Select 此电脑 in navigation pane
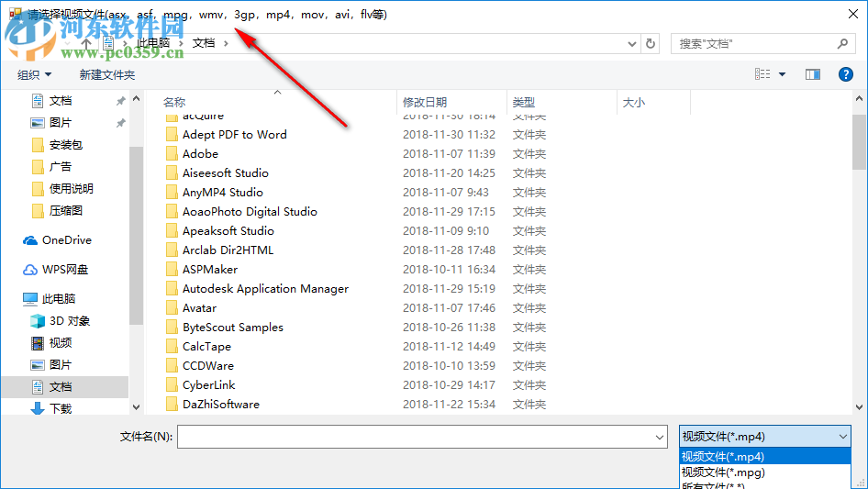This screenshot has height=489, width=868. coord(49,299)
